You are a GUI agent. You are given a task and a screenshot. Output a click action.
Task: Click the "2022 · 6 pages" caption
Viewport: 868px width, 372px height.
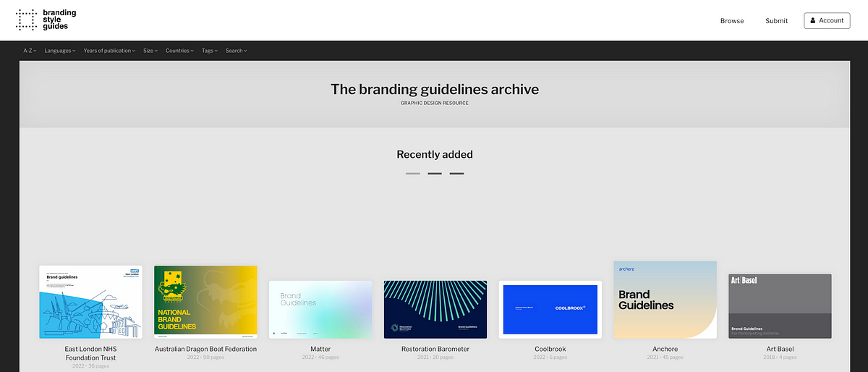550,358
